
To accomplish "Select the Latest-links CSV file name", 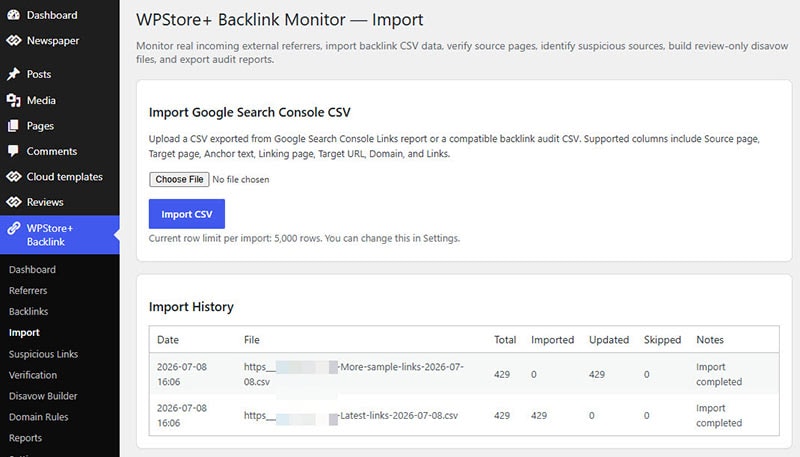I will click(x=351, y=416).
